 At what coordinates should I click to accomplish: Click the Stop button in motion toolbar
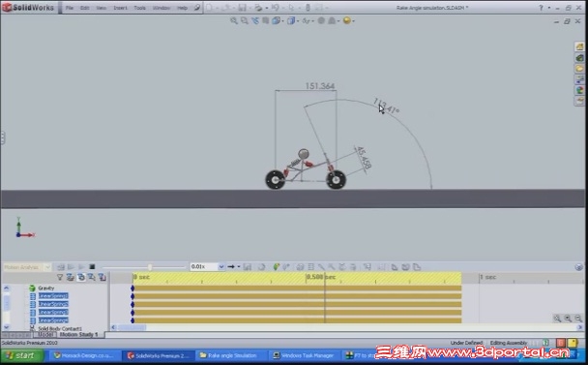click(x=92, y=267)
